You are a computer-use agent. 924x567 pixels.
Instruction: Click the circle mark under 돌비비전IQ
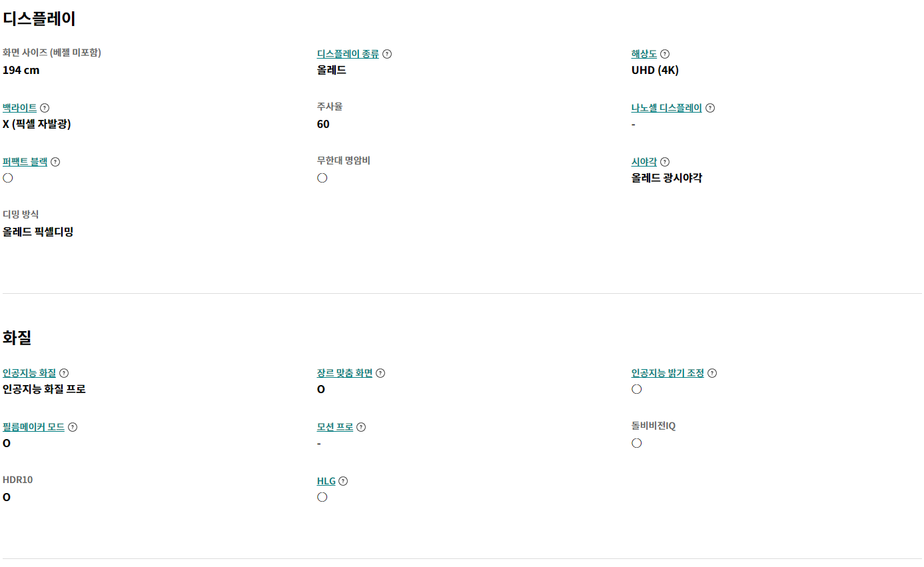(637, 443)
